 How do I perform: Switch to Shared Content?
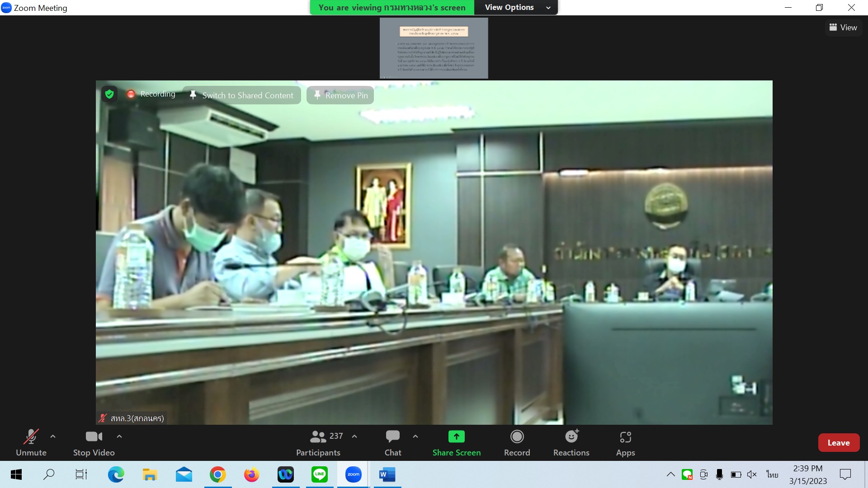pyautogui.click(x=241, y=95)
